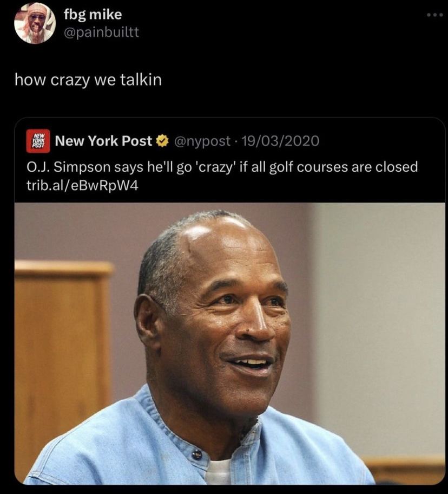The height and width of the screenshot is (494, 448).
Task: Click the New York Post logo avatar
Action: click(x=38, y=141)
